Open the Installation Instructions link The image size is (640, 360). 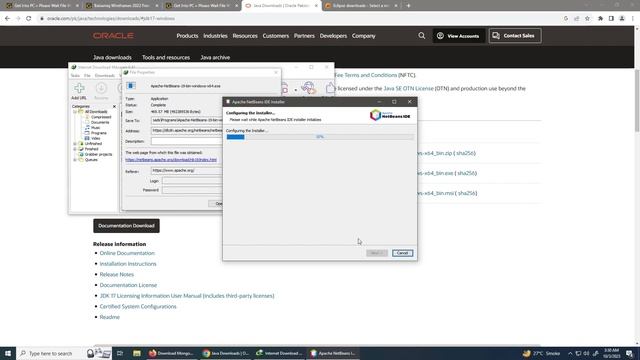pyautogui.click(x=128, y=264)
